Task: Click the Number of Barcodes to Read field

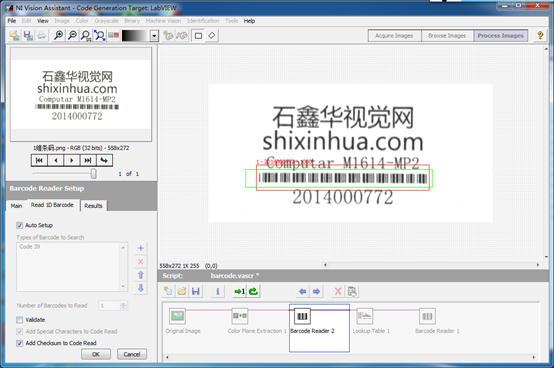Action: (x=110, y=305)
